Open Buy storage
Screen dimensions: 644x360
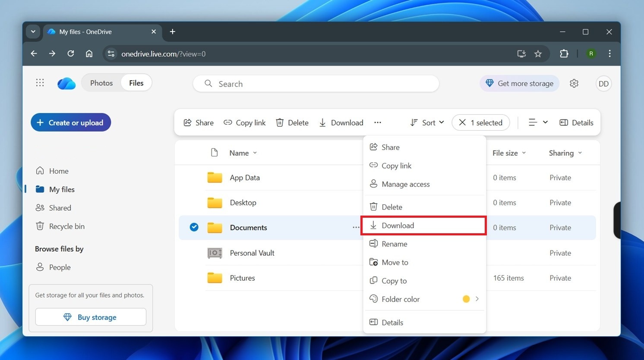[90, 317]
